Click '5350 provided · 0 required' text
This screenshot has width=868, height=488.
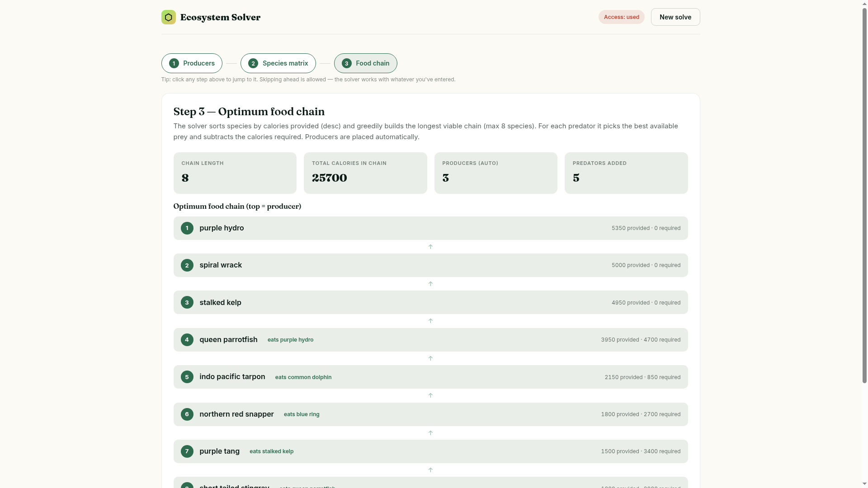646,228
